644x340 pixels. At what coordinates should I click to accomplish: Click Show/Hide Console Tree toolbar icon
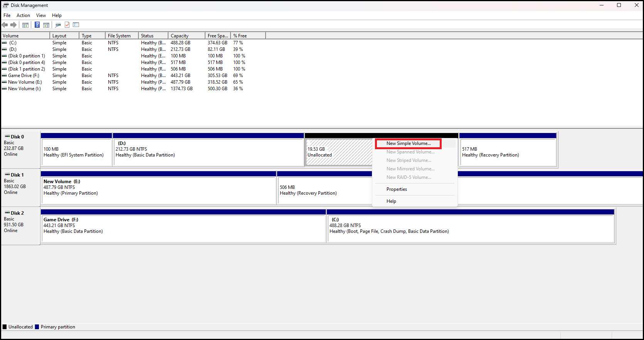click(25, 25)
